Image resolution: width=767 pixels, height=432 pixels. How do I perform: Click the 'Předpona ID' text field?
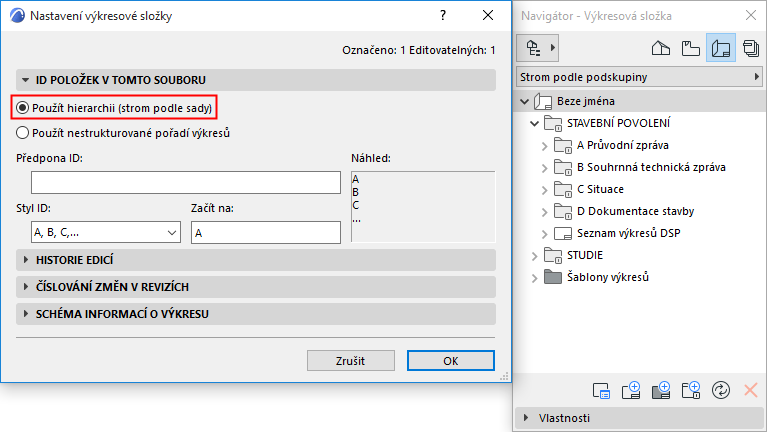coord(186,182)
